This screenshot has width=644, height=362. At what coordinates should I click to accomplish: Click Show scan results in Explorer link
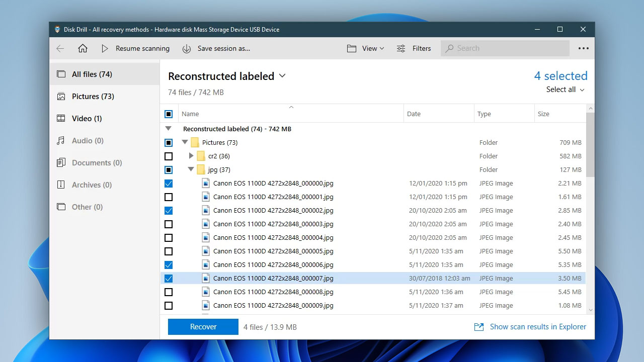tap(538, 327)
